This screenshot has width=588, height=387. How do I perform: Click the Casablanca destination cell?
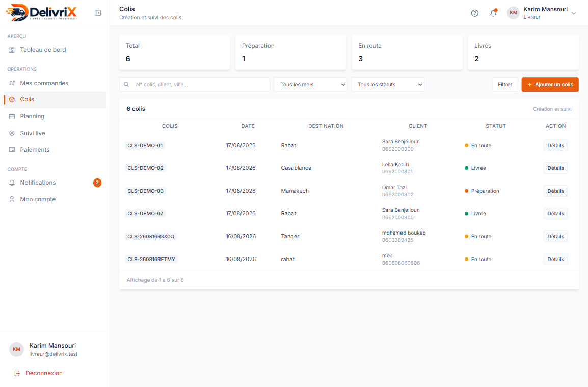pos(296,168)
